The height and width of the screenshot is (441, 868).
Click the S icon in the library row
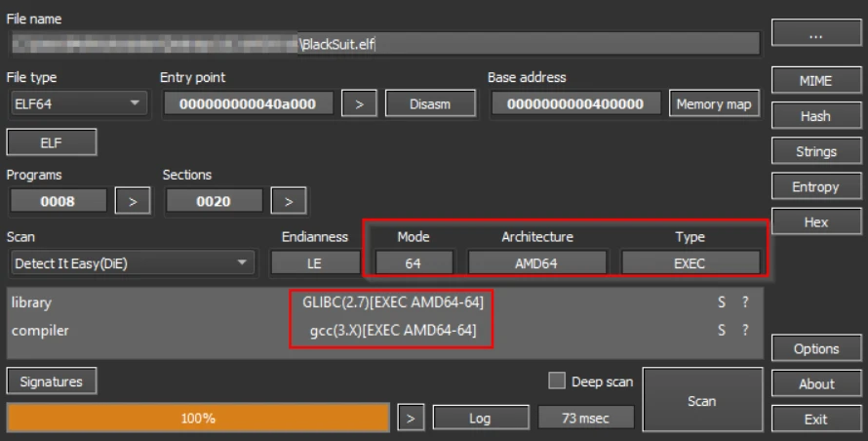tap(723, 302)
